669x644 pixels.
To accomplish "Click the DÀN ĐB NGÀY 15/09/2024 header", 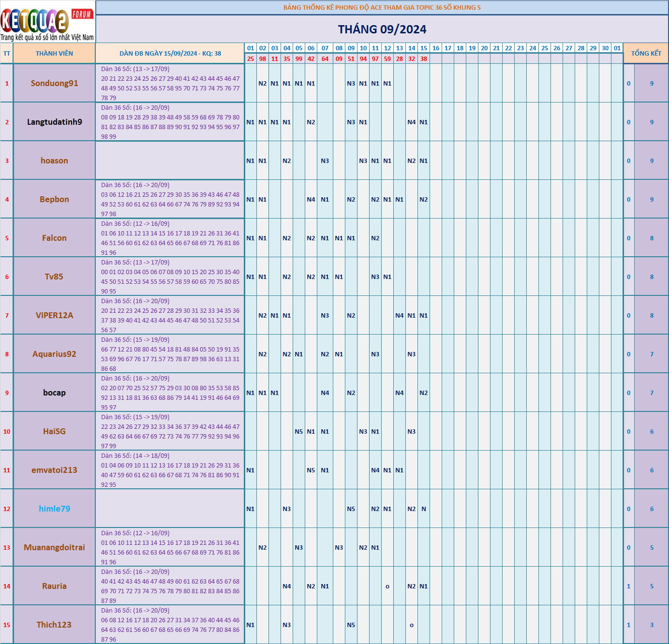I will coord(170,53).
